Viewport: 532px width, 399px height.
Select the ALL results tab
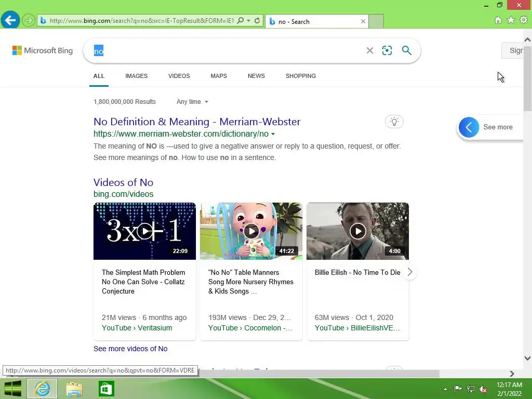point(99,76)
